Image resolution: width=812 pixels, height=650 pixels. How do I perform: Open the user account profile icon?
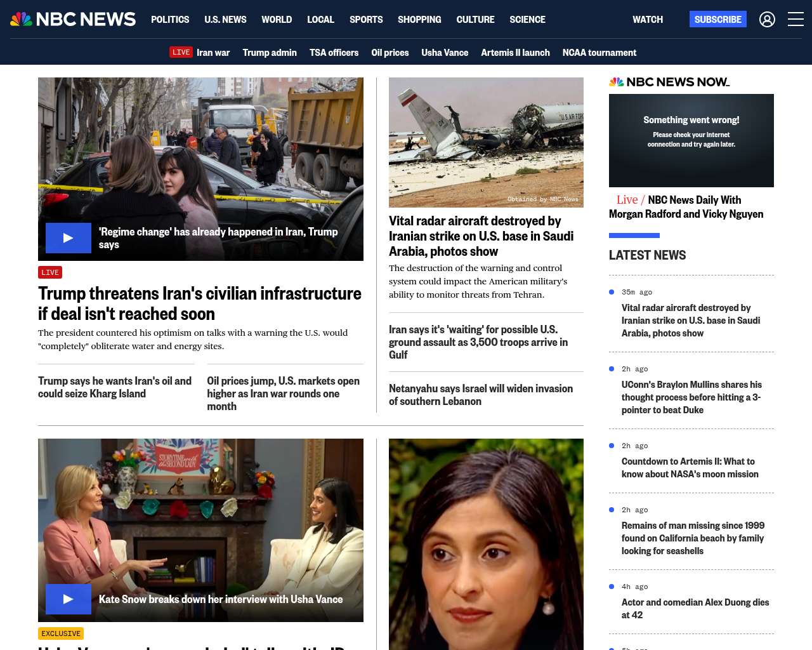click(767, 20)
